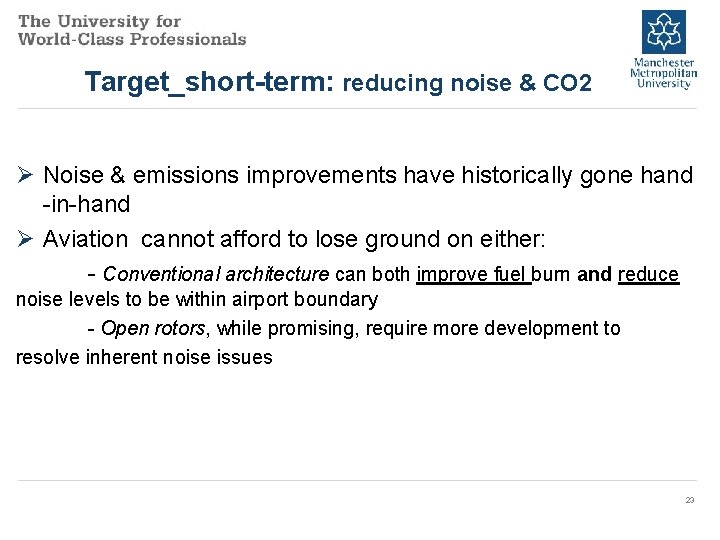Click the arrow bullet before 'Aviation cannot afford'
Screen dimensions: 720x540
(25, 239)
